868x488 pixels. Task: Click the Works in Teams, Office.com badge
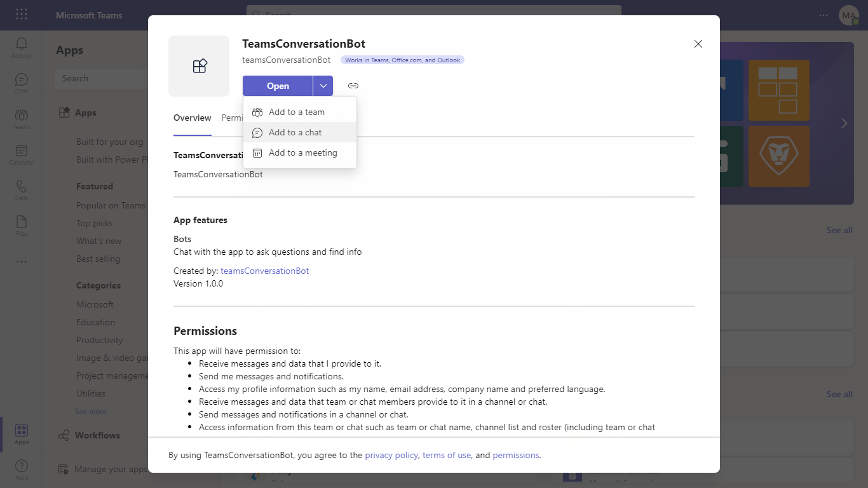pos(403,60)
